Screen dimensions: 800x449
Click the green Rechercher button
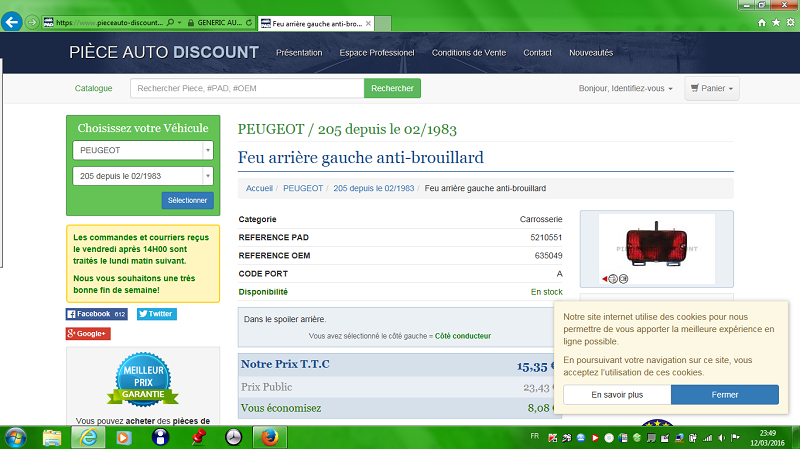click(x=392, y=88)
